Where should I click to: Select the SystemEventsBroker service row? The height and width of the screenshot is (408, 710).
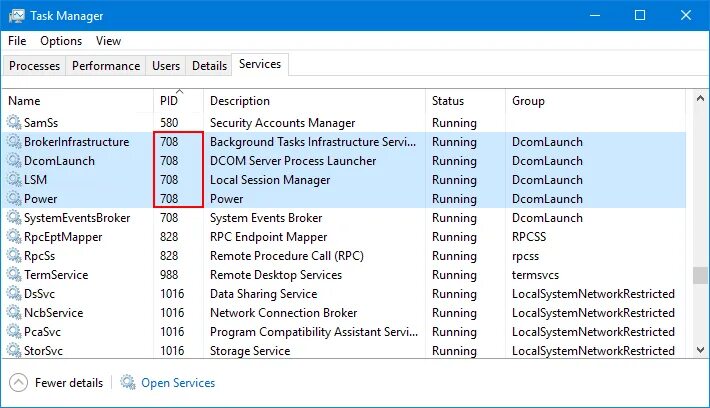click(77, 218)
